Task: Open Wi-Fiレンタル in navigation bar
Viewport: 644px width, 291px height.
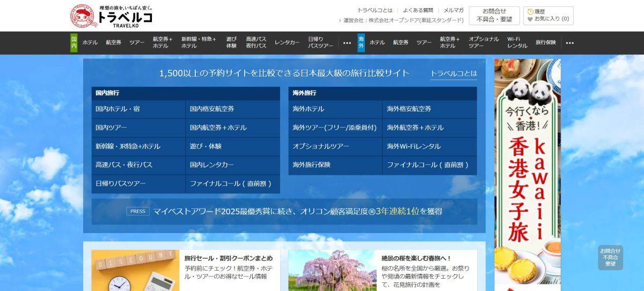Action: (x=517, y=42)
